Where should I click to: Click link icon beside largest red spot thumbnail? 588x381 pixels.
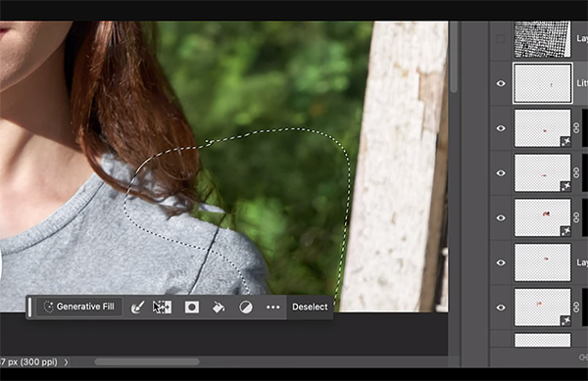pyautogui.click(x=576, y=217)
